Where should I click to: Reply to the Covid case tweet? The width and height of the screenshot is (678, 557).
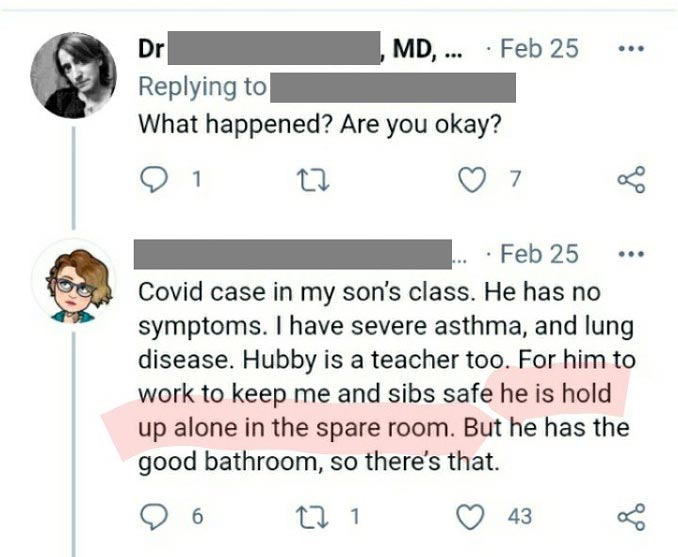pyautogui.click(x=152, y=516)
